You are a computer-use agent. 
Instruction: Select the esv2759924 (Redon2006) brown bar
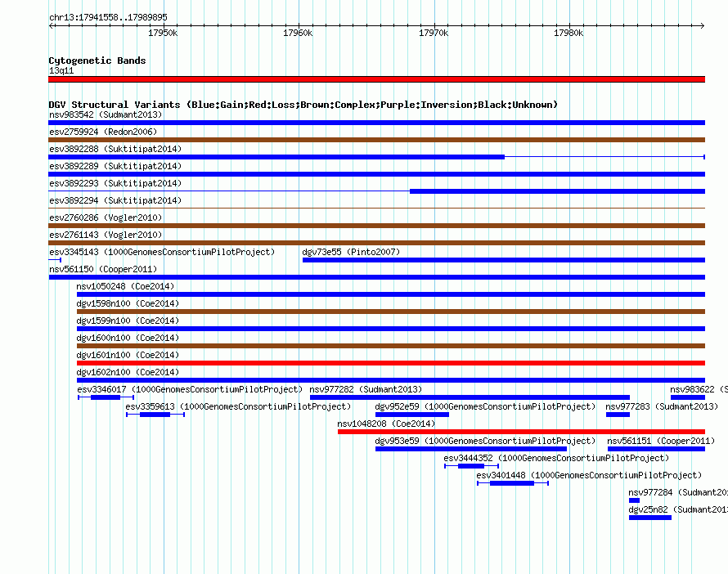point(376,140)
